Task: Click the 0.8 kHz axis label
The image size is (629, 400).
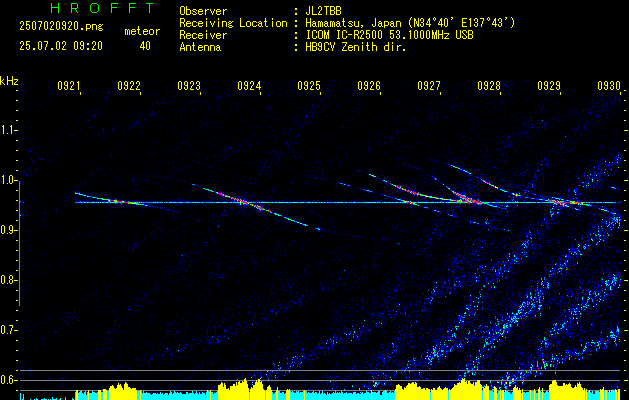Action: pyautogui.click(x=8, y=280)
